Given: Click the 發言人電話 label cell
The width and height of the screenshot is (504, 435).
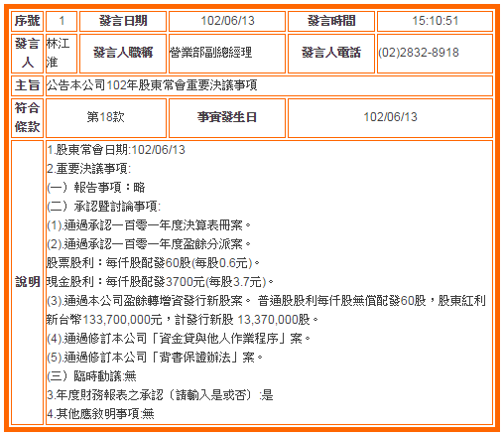Looking at the screenshot, I should pyautogui.click(x=331, y=54).
